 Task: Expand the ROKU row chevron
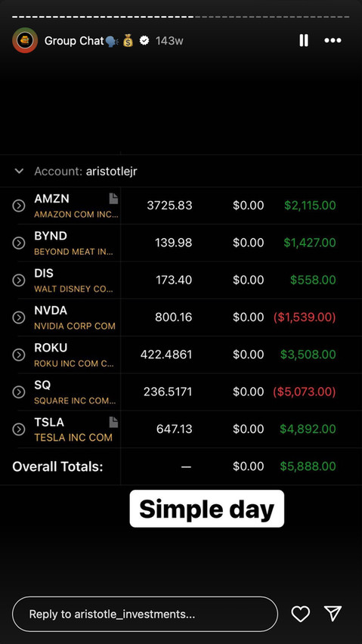(19, 355)
